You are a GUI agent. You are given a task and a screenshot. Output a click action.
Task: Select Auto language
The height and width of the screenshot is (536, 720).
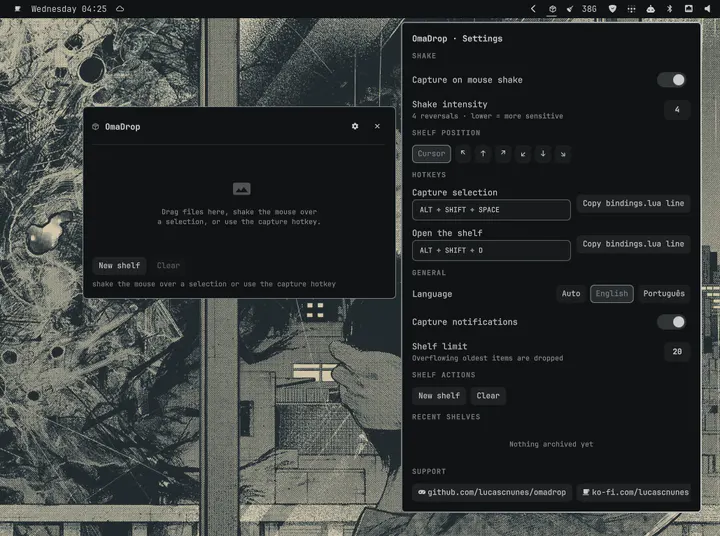point(571,294)
